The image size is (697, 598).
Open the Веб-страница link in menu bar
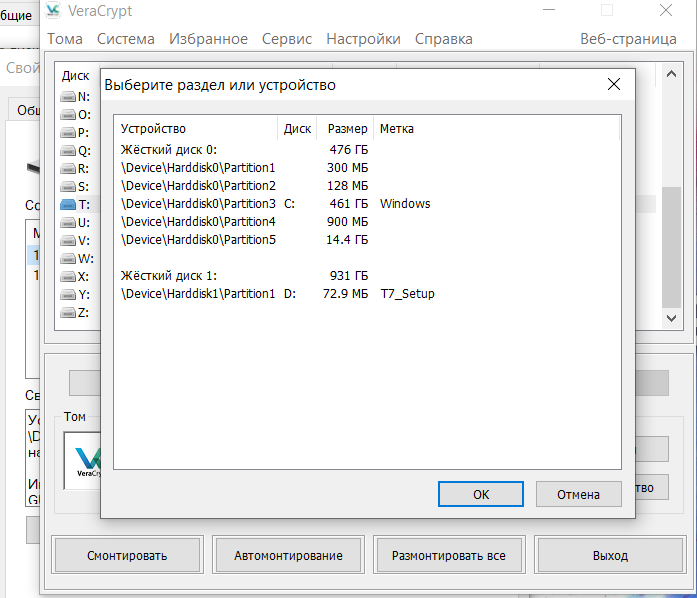point(628,39)
